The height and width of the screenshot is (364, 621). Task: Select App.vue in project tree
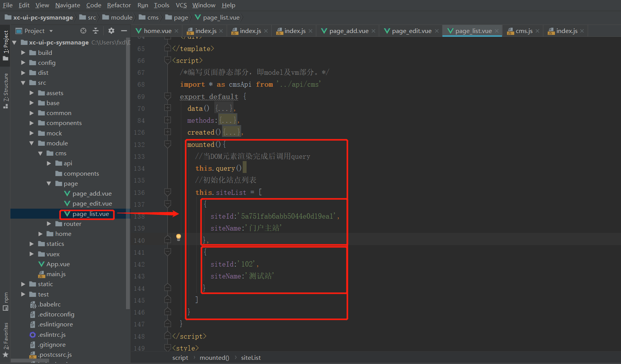tap(54, 264)
